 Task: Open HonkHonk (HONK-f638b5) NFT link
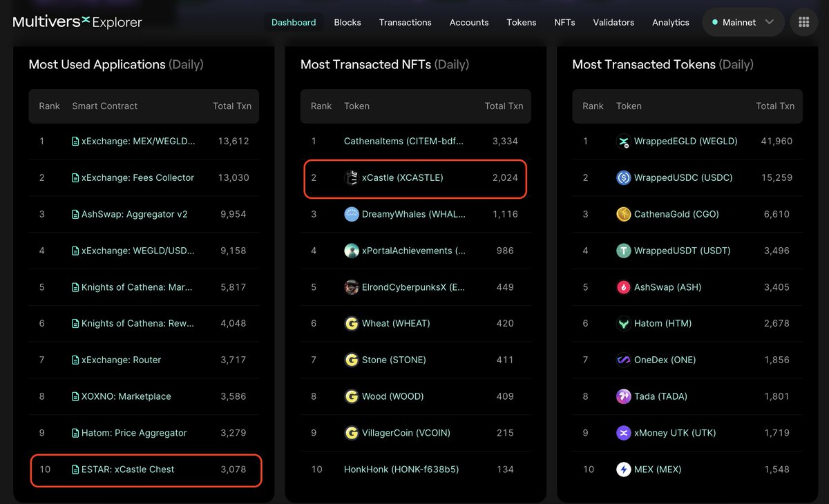pyautogui.click(x=401, y=469)
